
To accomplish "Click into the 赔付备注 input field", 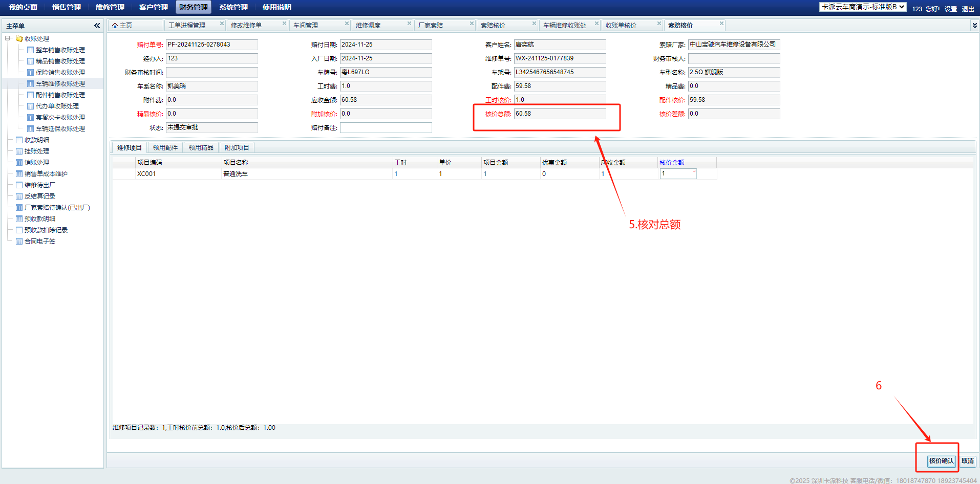I will (386, 128).
